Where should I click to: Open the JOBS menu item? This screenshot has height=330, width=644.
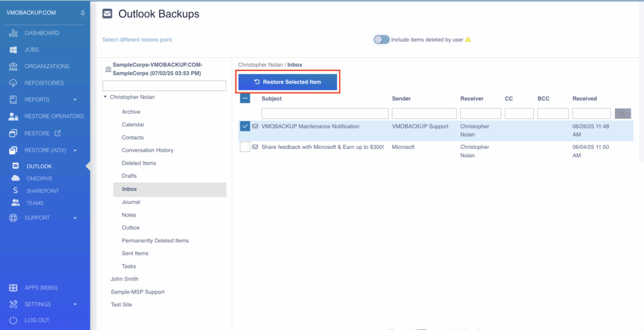click(x=31, y=50)
